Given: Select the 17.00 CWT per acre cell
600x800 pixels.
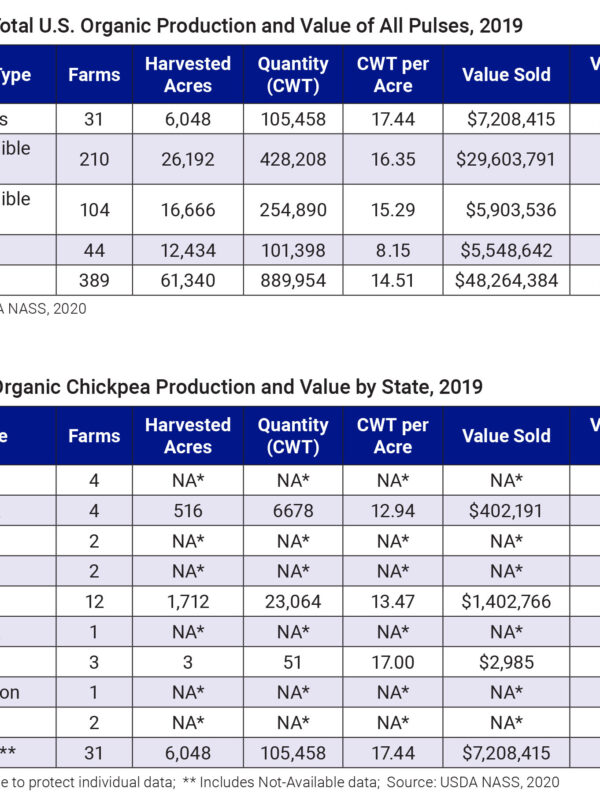Looking at the screenshot, I should tap(393, 662).
